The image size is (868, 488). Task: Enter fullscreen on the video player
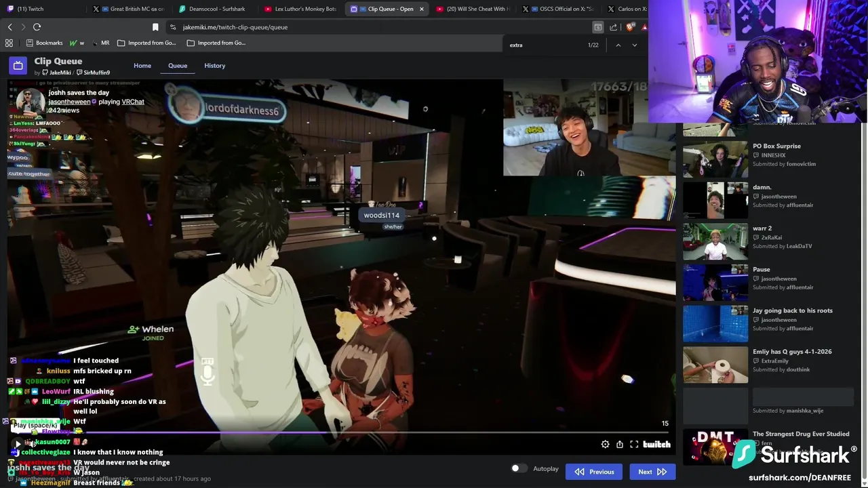[x=634, y=444]
